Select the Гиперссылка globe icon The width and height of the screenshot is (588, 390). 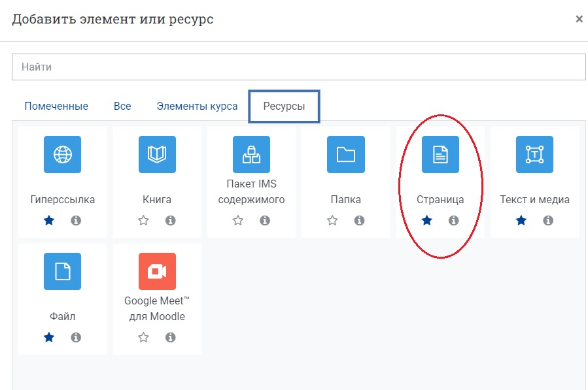(62, 154)
